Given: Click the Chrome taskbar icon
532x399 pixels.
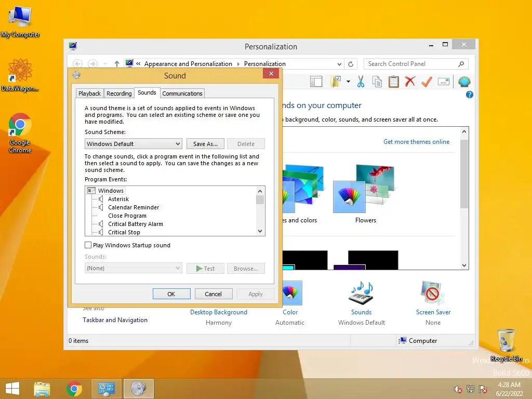Looking at the screenshot, I should click(74, 389).
